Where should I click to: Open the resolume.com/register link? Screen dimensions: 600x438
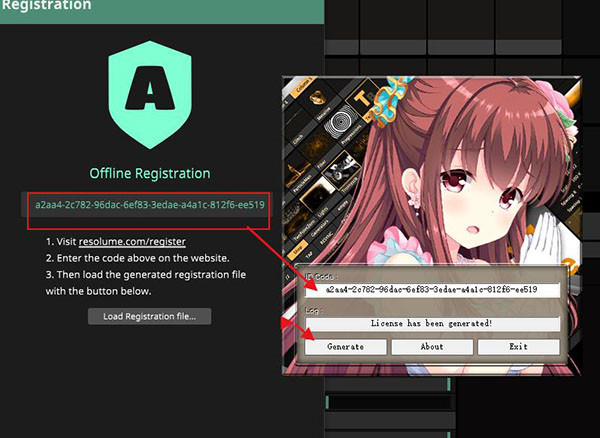[x=132, y=242]
